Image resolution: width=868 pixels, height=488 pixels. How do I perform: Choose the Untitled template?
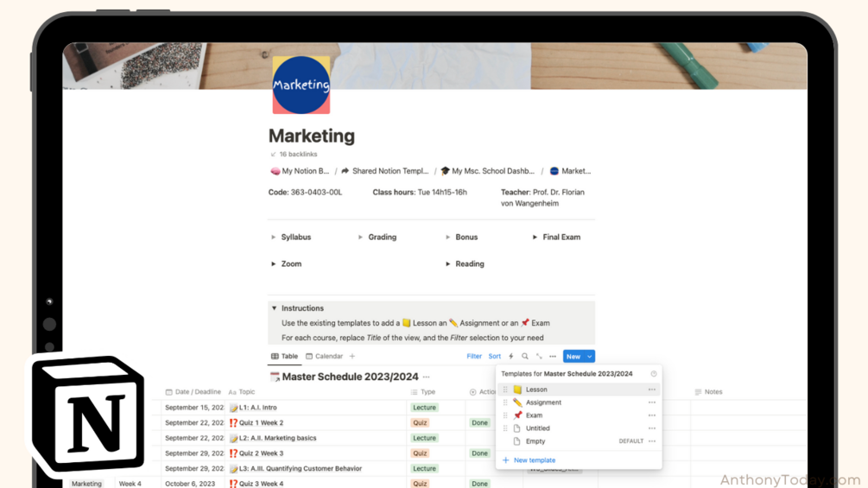point(579,428)
